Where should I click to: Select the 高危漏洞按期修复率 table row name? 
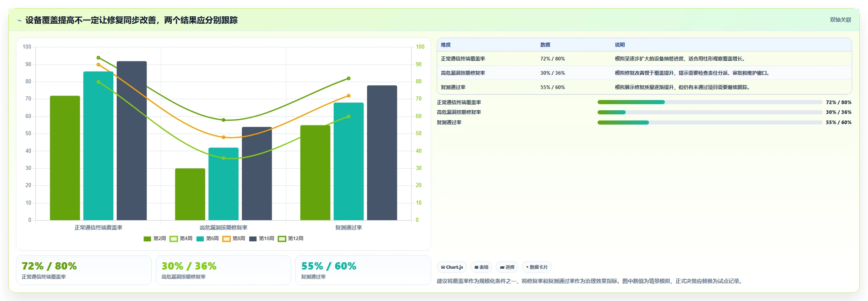[x=463, y=73]
